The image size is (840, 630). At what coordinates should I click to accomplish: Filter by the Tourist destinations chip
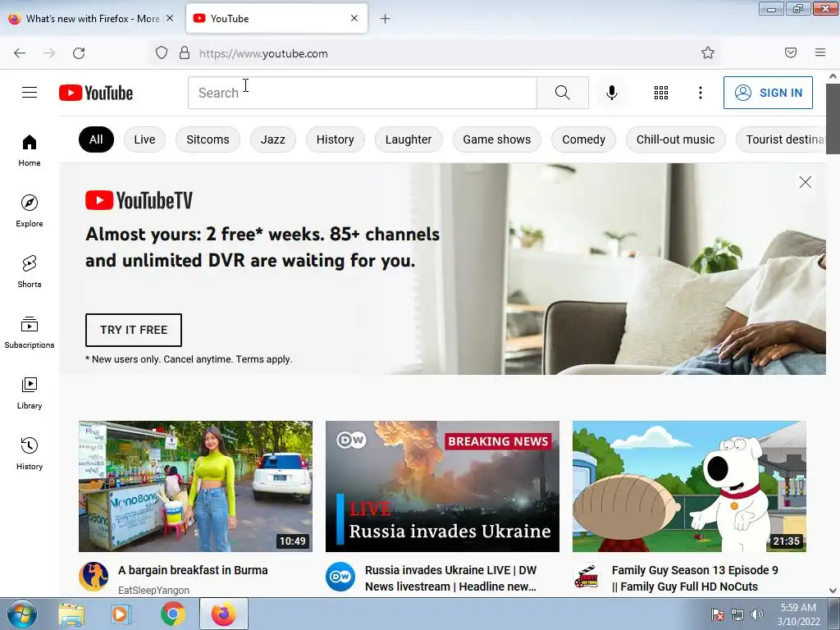(x=781, y=139)
